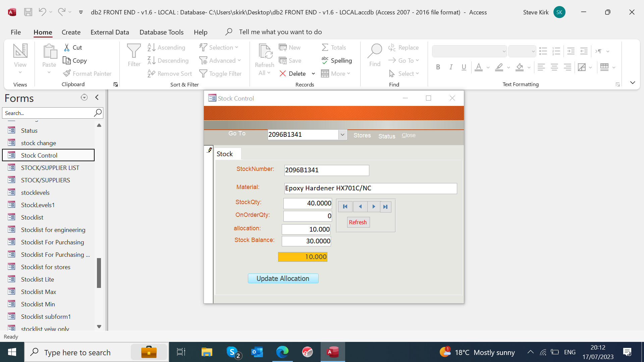Click the Copy icon
Viewport: 644px width, 362px height.
(x=67, y=60)
